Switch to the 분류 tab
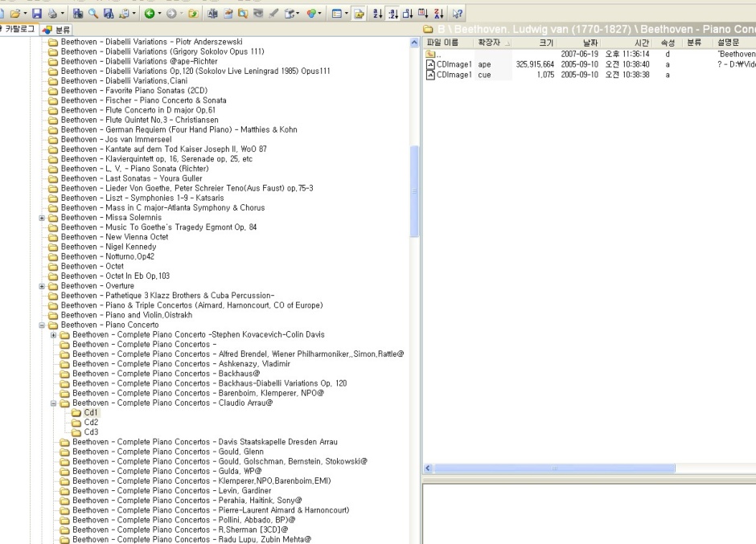The image size is (756, 544). click(56, 30)
